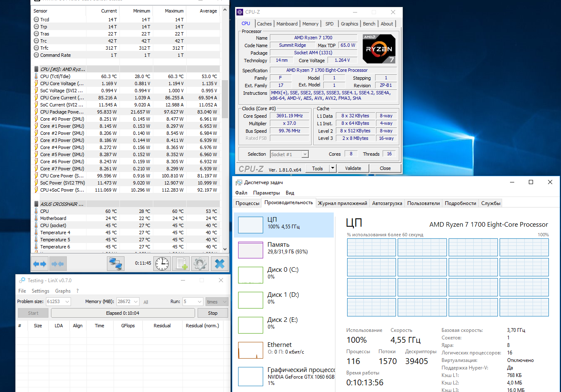Click lightning icon beside CPU Package Power
This screenshot has height=392, width=561.
point(36,112)
